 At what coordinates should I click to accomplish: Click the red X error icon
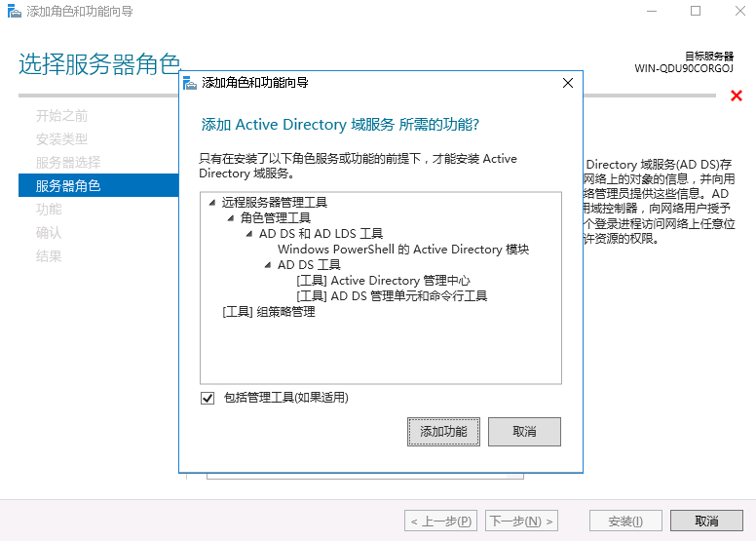pos(737,96)
